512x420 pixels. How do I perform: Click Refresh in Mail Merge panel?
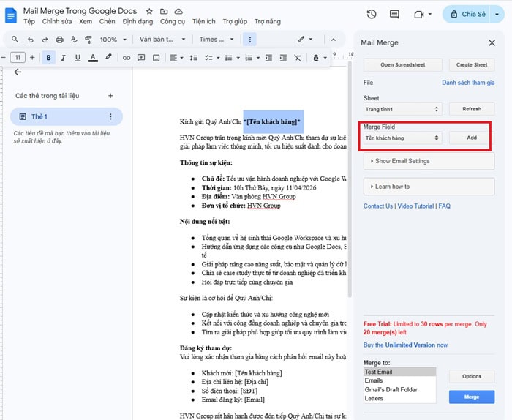(x=472, y=109)
